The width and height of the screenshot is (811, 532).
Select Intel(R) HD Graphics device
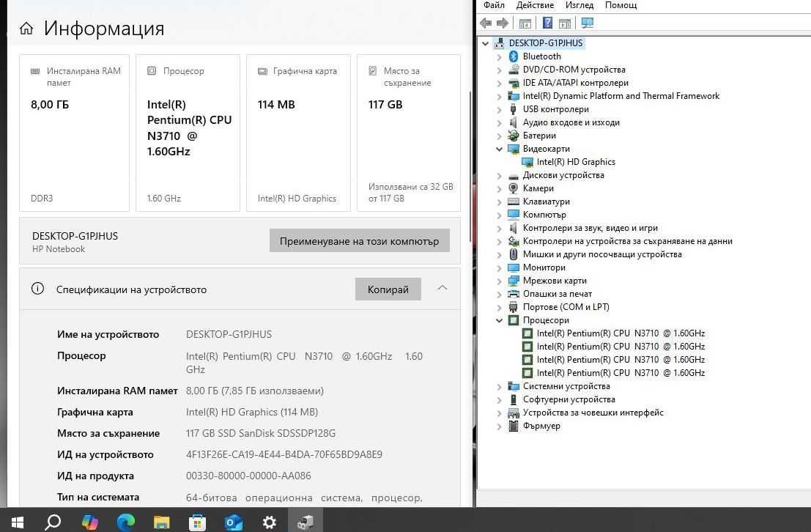click(x=576, y=162)
